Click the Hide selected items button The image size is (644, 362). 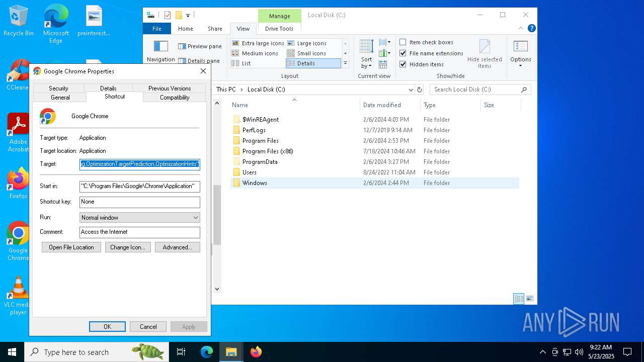pyautogui.click(x=485, y=54)
